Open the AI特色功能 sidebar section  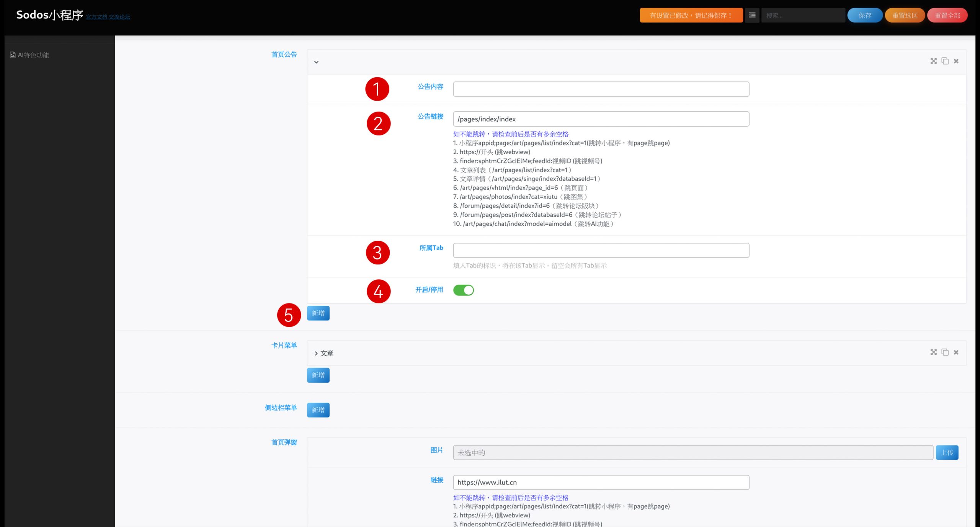pos(33,55)
